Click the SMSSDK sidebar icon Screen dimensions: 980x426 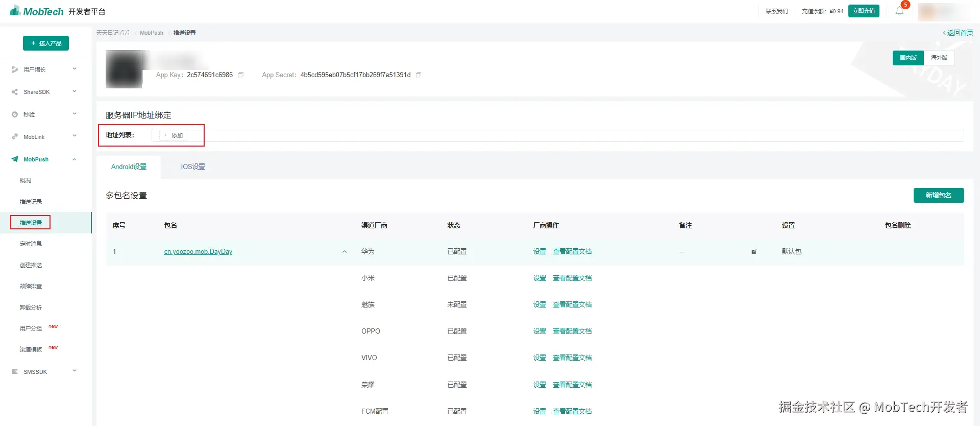coord(15,372)
